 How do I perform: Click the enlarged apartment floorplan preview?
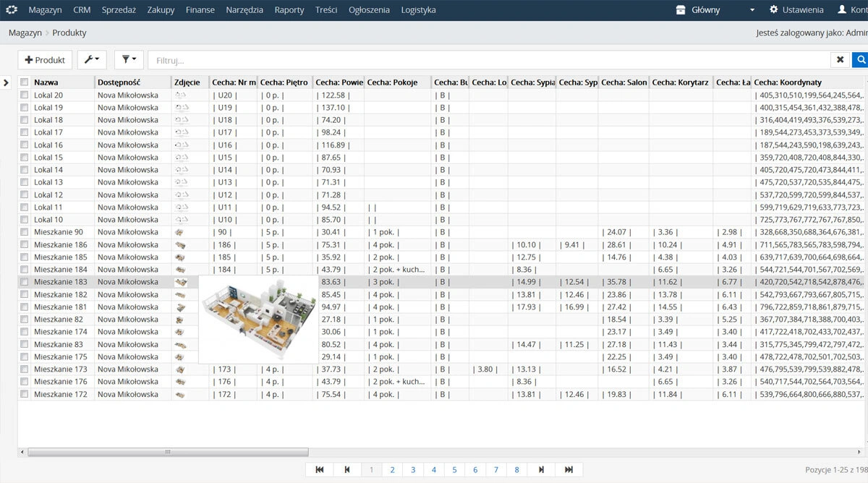[258, 318]
